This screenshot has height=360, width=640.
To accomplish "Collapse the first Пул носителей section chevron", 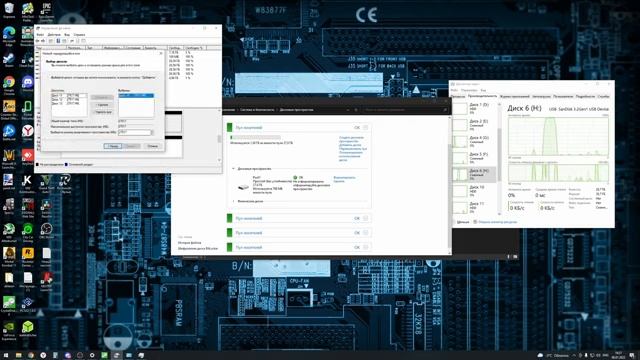I will [x=365, y=127].
